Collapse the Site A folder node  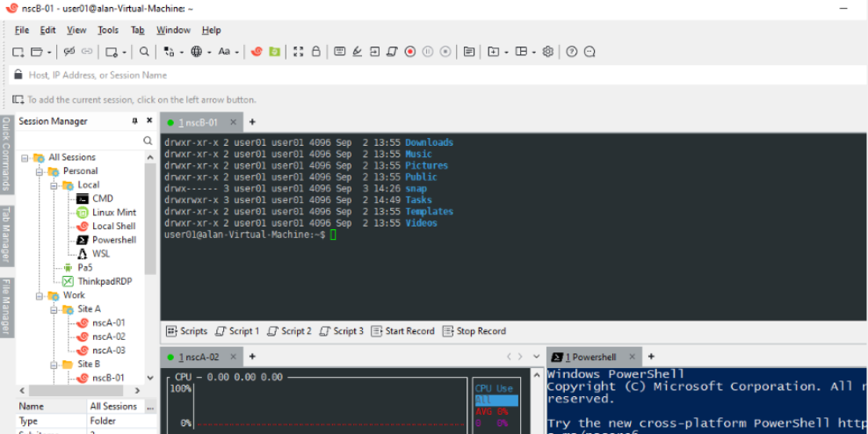click(x=54, y=309)
